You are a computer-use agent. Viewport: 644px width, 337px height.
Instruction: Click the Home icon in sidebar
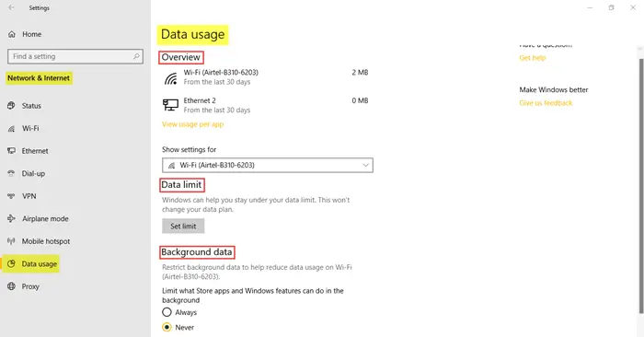click(12, 34)
